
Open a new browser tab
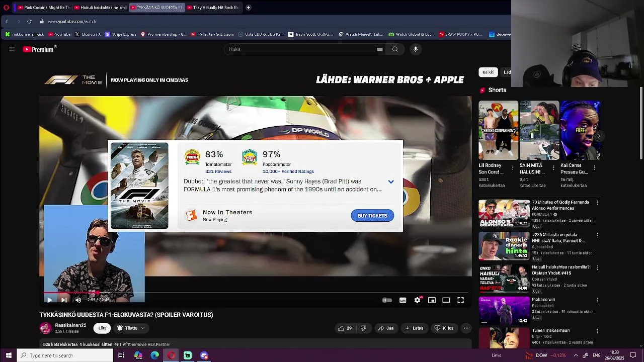coord(249,8)
